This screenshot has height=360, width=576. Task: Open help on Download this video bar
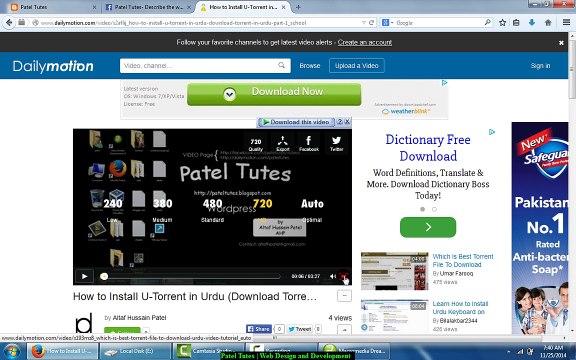[340, 122]
